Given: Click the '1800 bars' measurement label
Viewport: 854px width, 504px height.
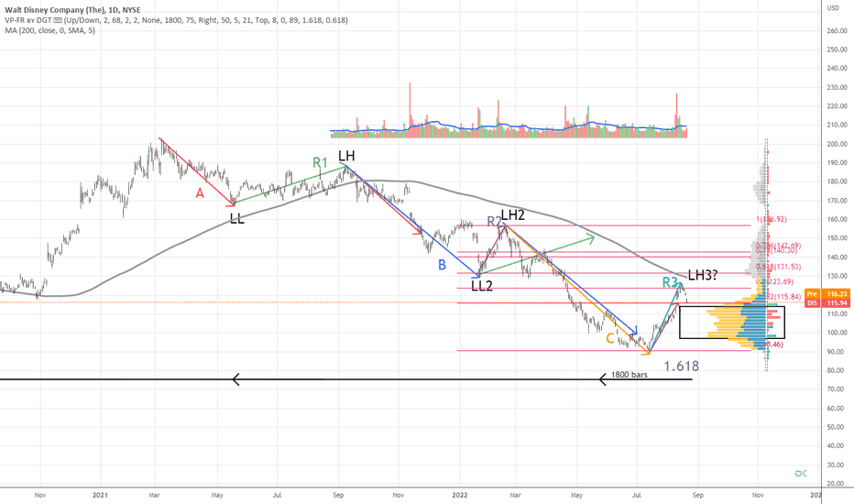Looking at the screenshot, I should click(x=630, y=374).
